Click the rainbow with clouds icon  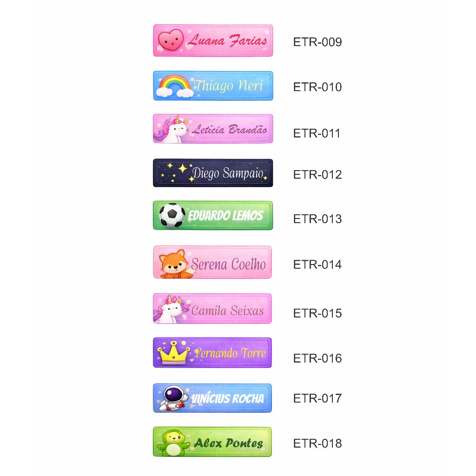coord(175,86)
